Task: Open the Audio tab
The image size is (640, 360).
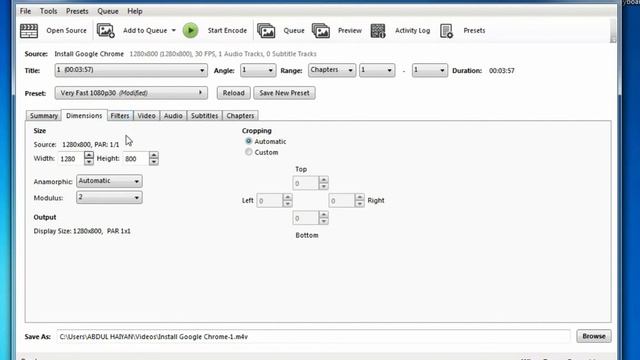Action: tap(173, 116)
